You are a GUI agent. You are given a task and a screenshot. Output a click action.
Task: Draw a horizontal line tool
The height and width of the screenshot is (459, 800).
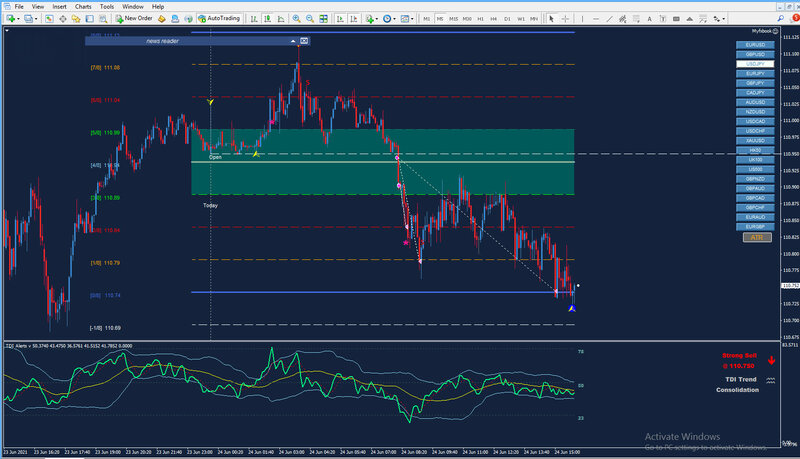click(595, 19)
